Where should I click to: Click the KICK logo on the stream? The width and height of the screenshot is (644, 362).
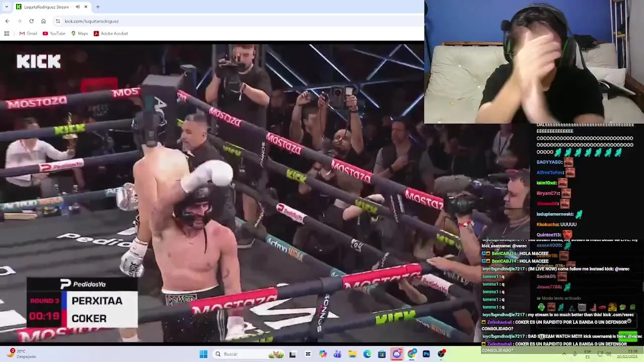click(x=38, y=61)
